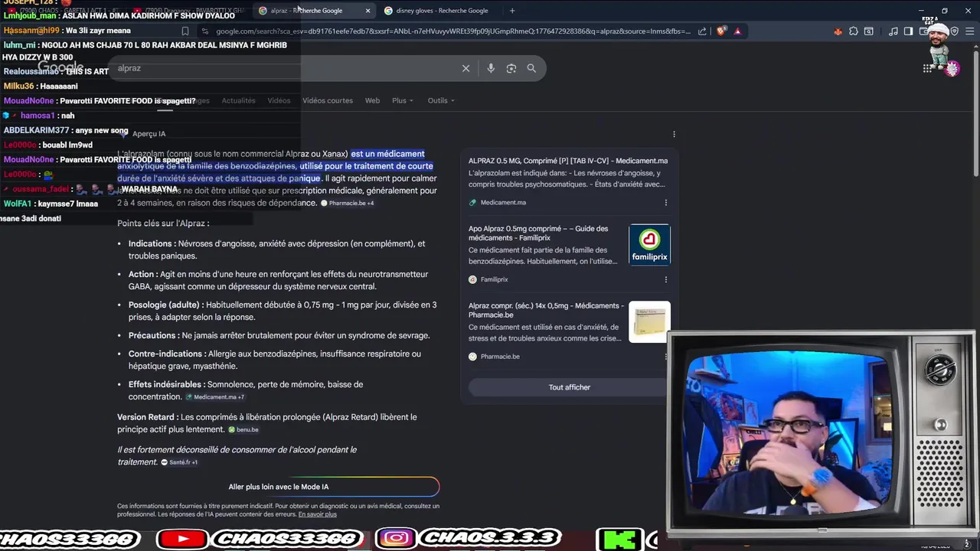Image resolution: width=980 pixels, height=551 pixels.
Task: Click 'Posologie (adulte)' bullet text
Action: tap(283, 311)
